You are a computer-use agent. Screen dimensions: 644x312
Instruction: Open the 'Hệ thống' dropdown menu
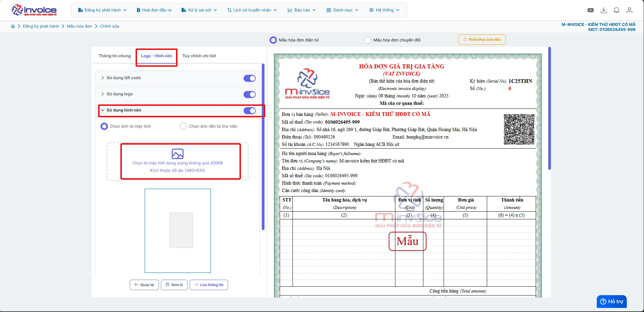(384, 10)
